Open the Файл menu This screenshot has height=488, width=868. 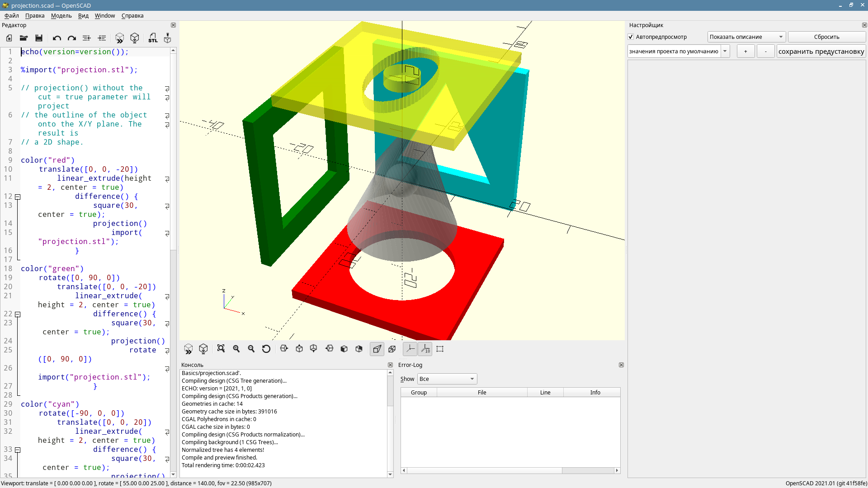click(x=12, y=16)
